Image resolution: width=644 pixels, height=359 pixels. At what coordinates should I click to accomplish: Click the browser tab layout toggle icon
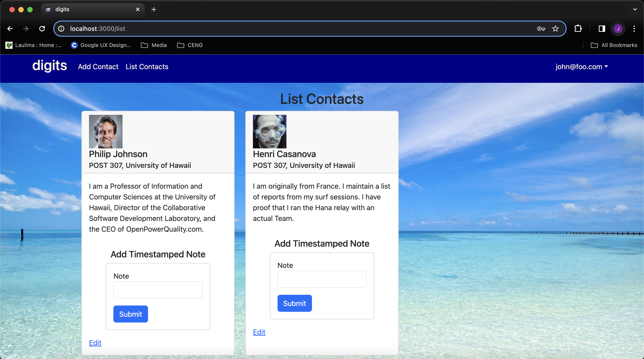pos(601,29)
